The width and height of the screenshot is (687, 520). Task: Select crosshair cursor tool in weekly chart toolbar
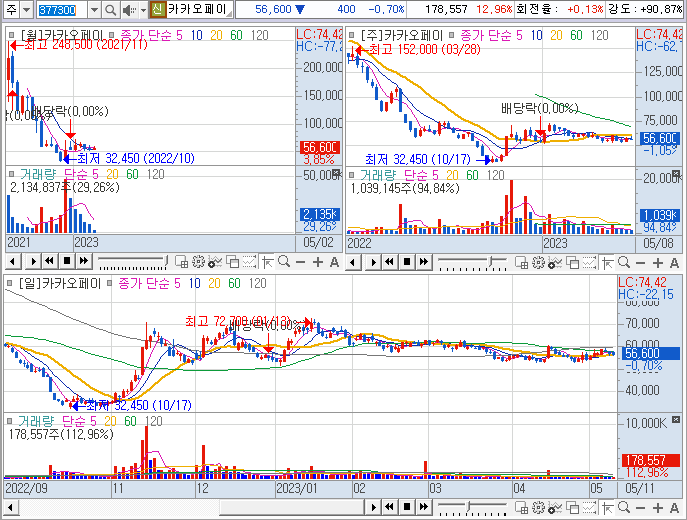(x=608, y=262)
